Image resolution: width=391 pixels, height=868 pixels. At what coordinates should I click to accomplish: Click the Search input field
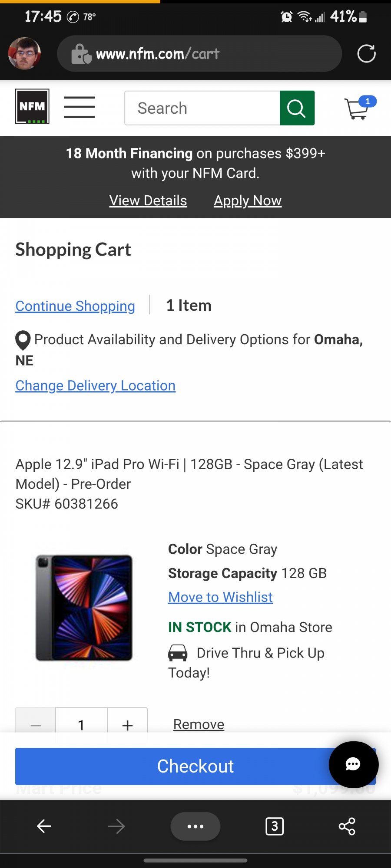point(202,108)
